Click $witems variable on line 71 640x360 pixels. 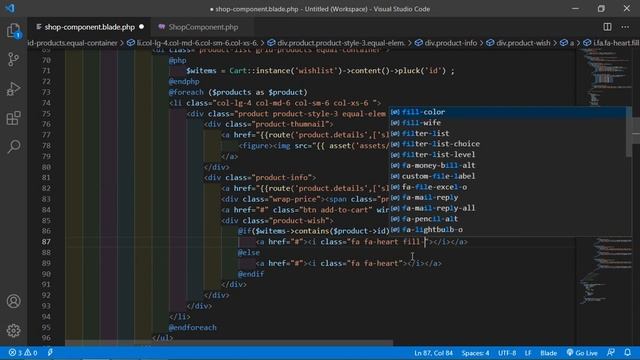[201, 71]
